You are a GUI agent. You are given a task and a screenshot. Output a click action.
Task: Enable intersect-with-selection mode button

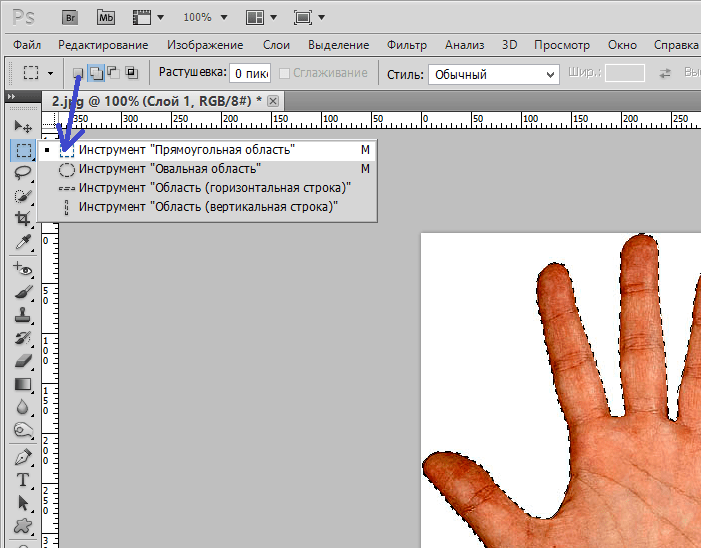point(131,72)
